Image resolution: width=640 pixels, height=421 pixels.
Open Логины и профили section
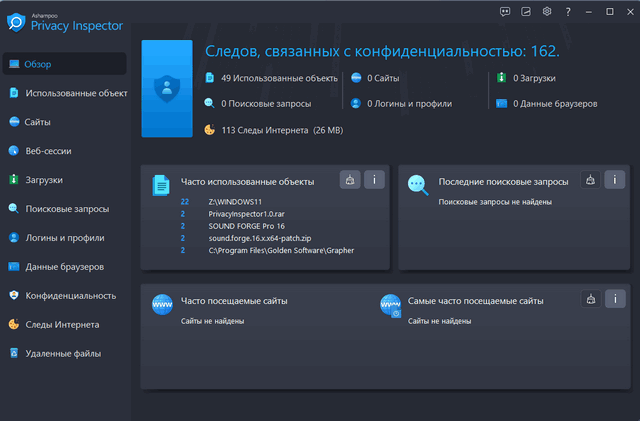coord(65,238)
